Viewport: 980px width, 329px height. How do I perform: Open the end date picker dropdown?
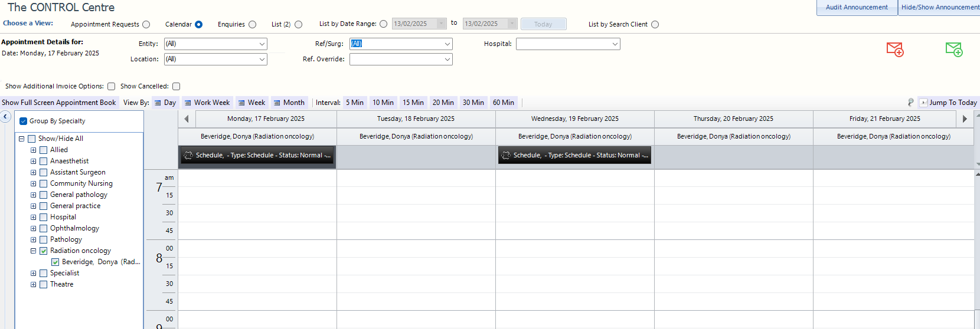(512, 24)
